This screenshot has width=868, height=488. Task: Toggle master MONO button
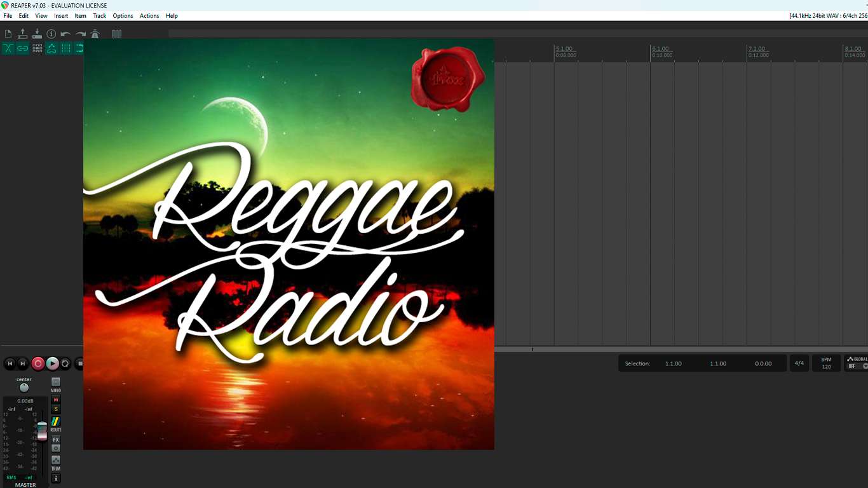[x=56, y=383]
